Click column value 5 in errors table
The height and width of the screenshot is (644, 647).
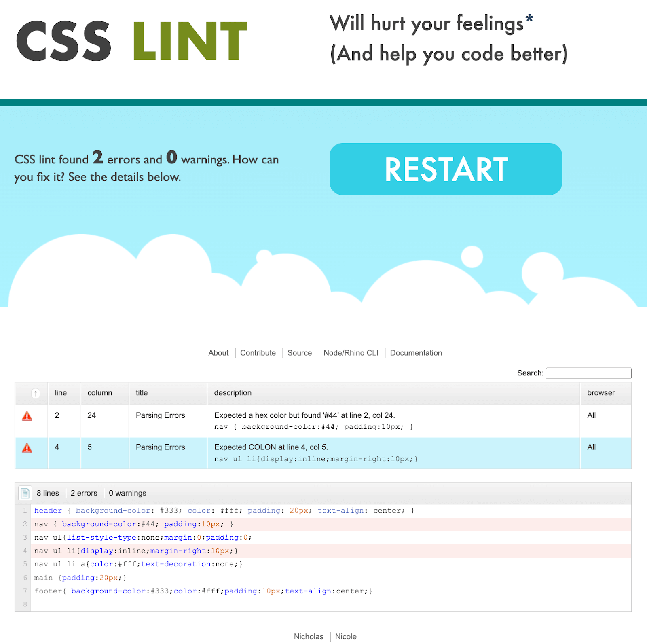click(x=90, y=447)
